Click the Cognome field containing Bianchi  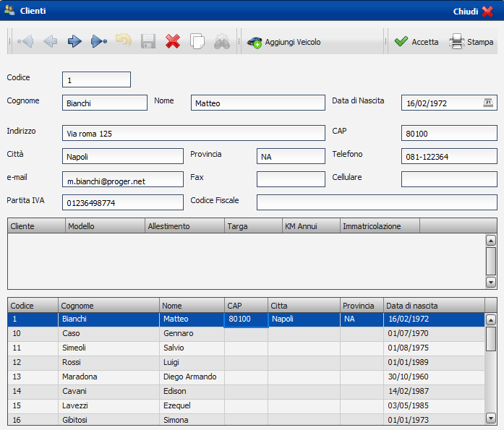pos(105,103)
